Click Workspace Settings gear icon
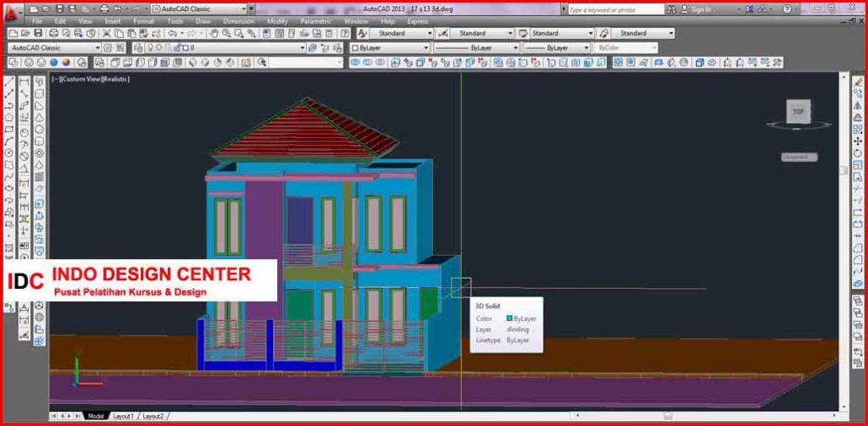 (x=108, y=48)
